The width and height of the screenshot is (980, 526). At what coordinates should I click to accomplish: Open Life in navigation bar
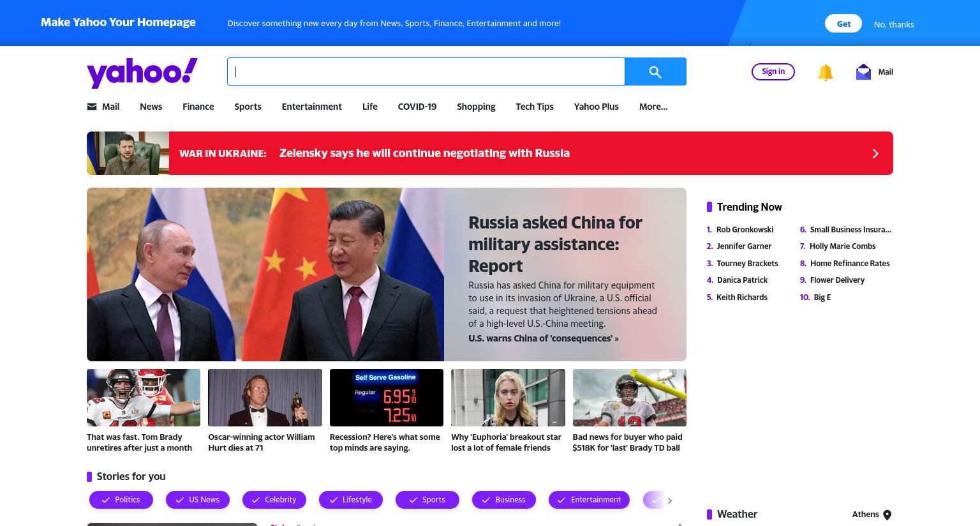pos(370,107)
